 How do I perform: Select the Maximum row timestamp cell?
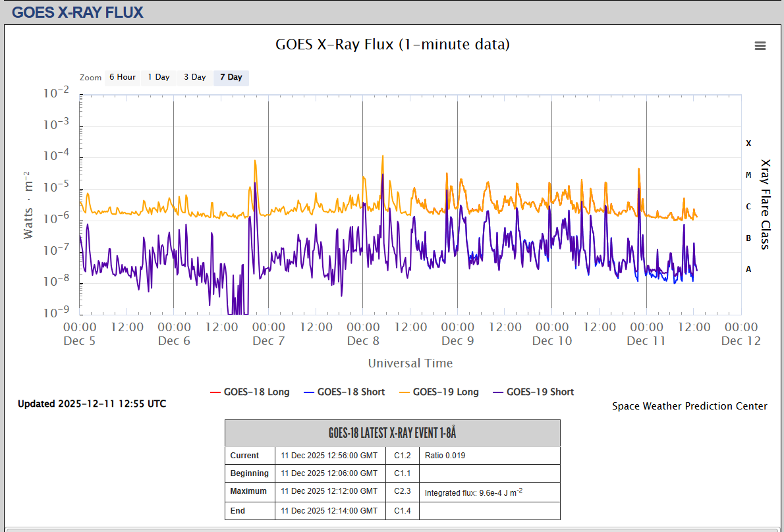329,492
